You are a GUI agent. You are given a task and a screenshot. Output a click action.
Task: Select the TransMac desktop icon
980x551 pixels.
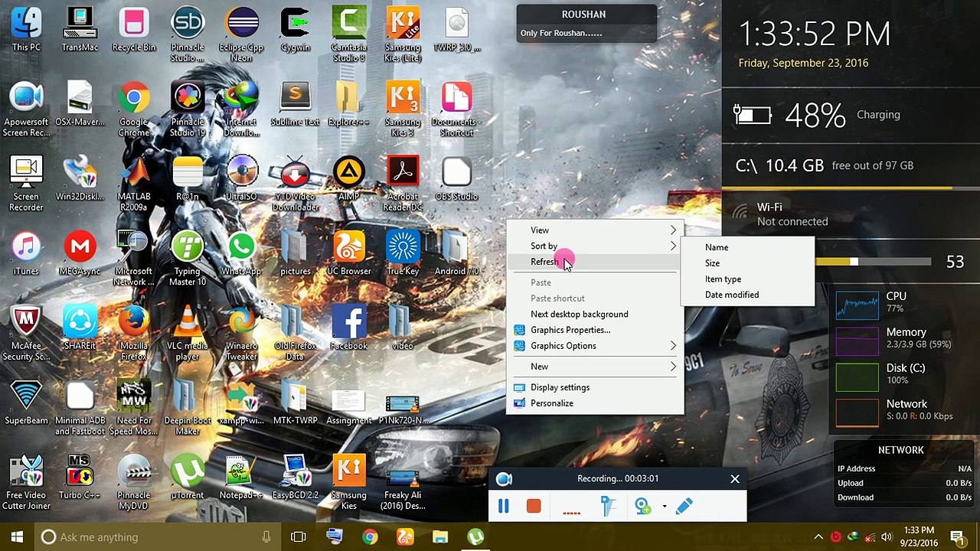click(80, 31)
